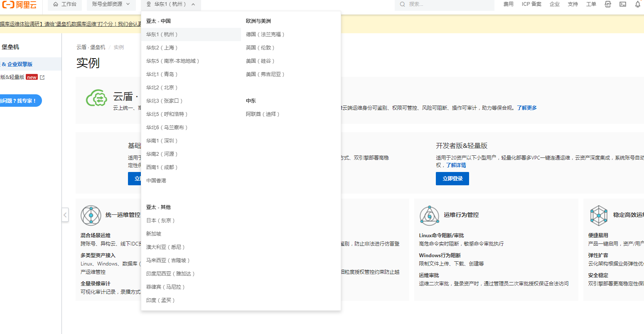Image resolution: width=644 pixels, height=334 pixels.
Task: Go to 云盾 · 堡垒机 breadcrumb
Action: point(91,47)
